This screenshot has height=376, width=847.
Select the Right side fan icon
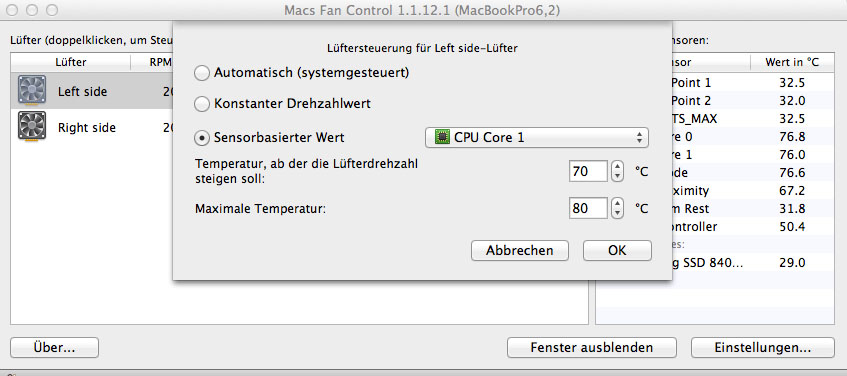(x=32, y=126)
